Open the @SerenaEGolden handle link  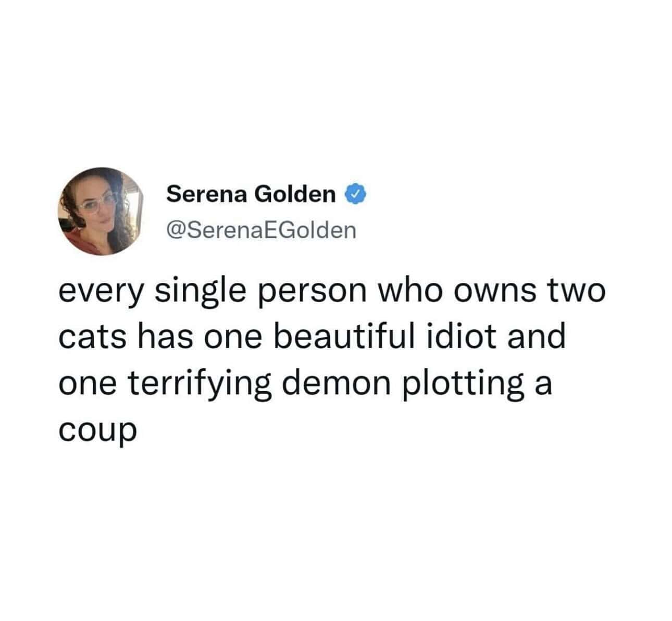(261, 230)
